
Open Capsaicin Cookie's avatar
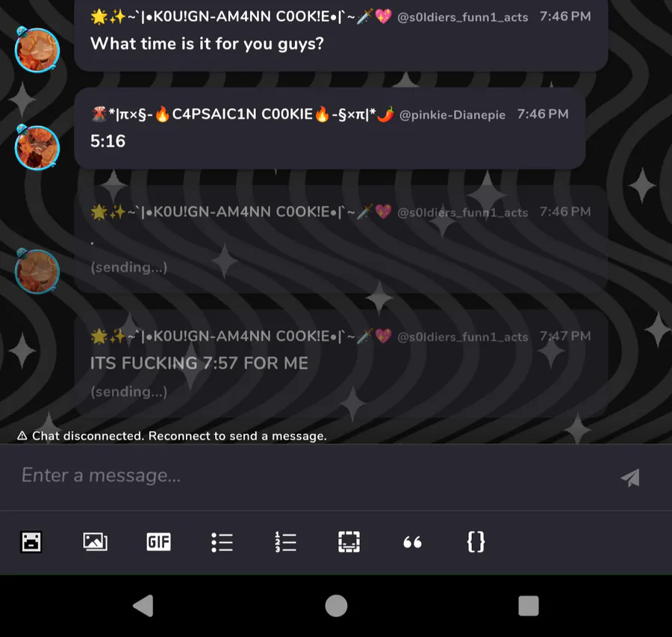click(x=37, y=147)
